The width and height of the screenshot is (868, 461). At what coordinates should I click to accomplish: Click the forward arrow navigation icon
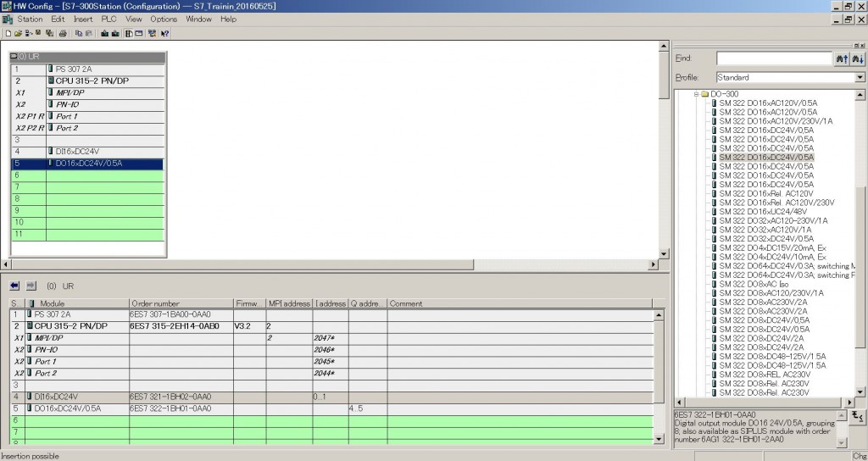click(31, 286)
